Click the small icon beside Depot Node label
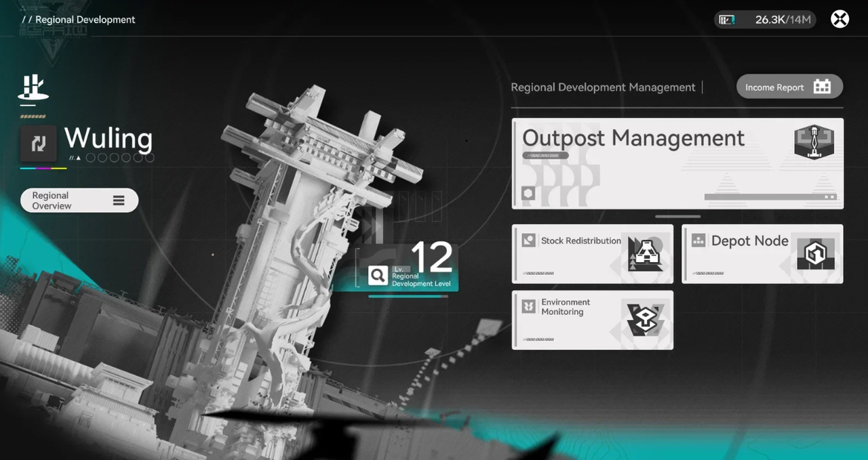The width and height of the screenshot is (868, 460). 698,241
